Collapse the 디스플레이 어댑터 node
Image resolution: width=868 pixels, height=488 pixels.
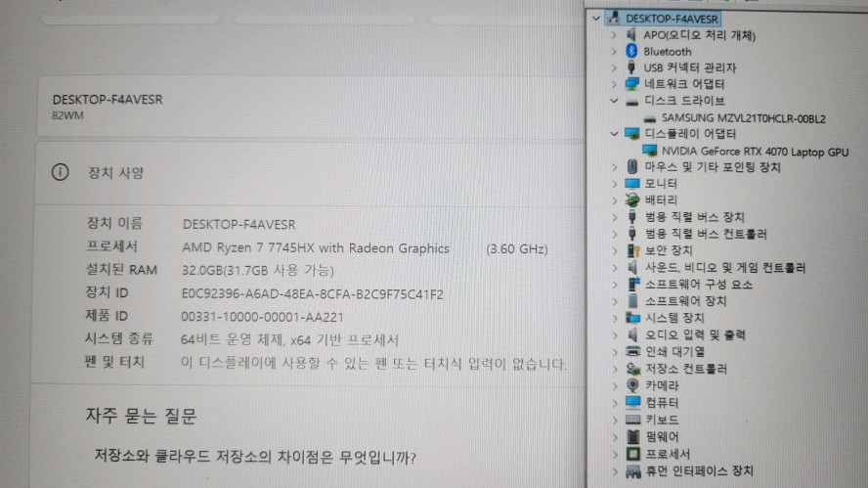(x=614, y=134)
